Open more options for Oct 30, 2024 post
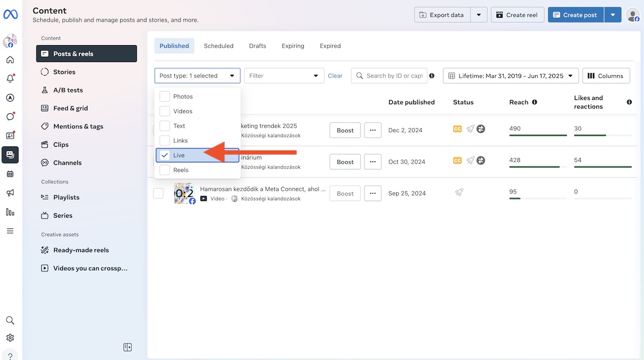Image resolution: width=644 pixels, height=360 pixels. tap(373, 162)
